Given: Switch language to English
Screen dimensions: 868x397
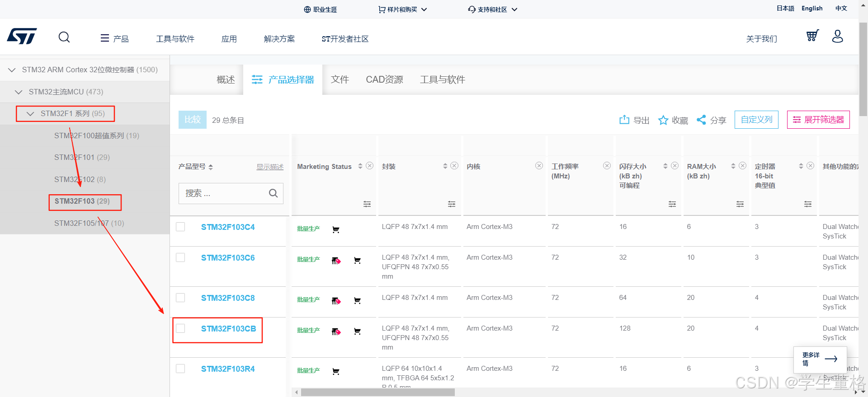Looking at the screenshot, I should [812, 8].
